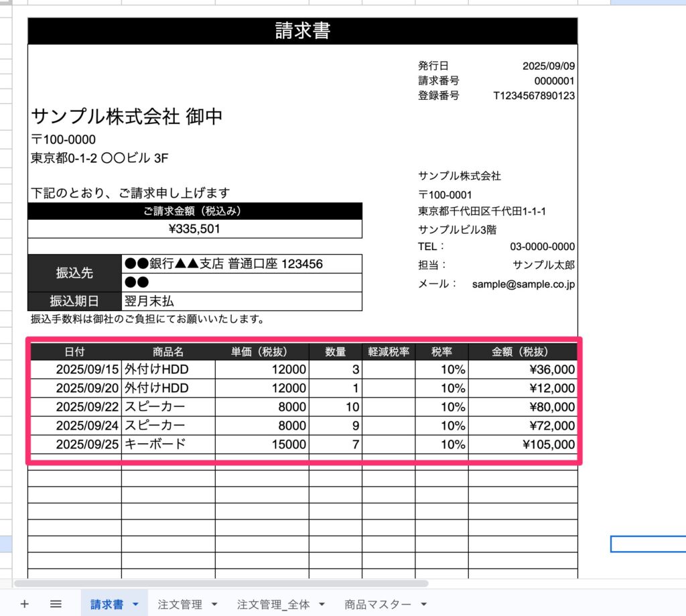Click the add new sheet plus icon
The width and height of the screenshot is (686, 616).
point(25,604)
